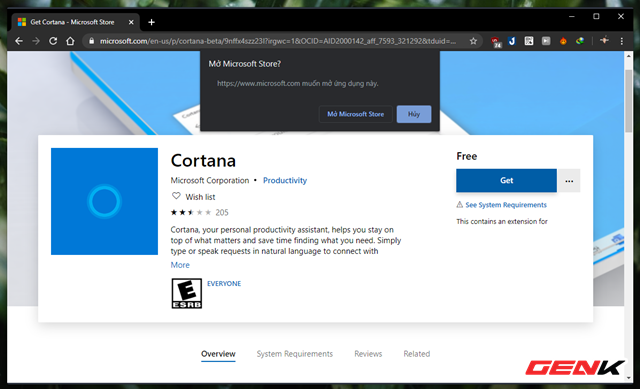Switch to the Reviews tab
This screenshot has width=640, height=389.
(368, 354)
